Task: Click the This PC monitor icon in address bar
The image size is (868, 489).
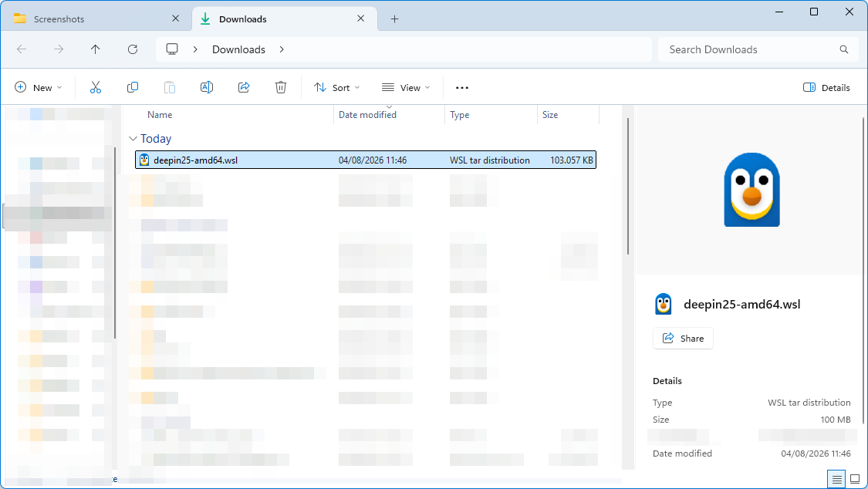Action: tap(172, 49)
